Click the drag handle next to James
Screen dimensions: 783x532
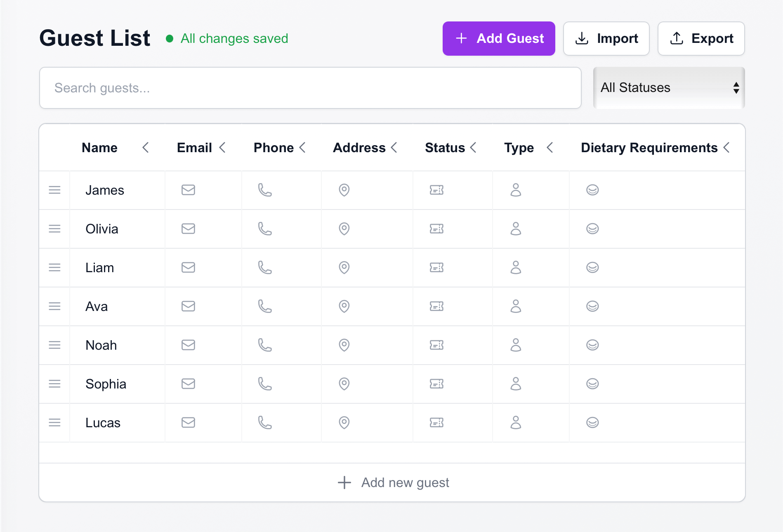coord(54,190)
